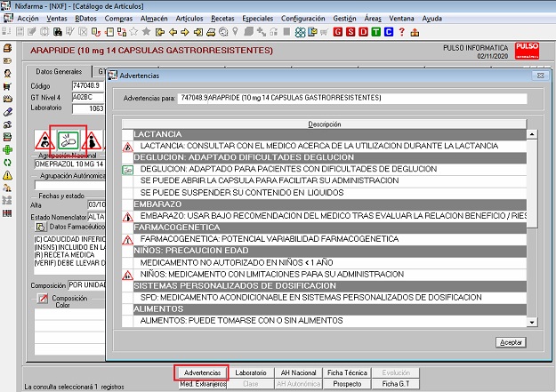The height and width of the screenshot is (392, 556).
Task: Open the Configuración menu
Action: coord(302,19)
